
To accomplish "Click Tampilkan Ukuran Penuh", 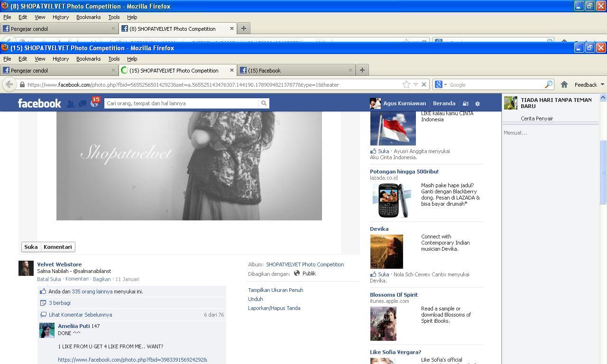I will click(x=276, y=290).
